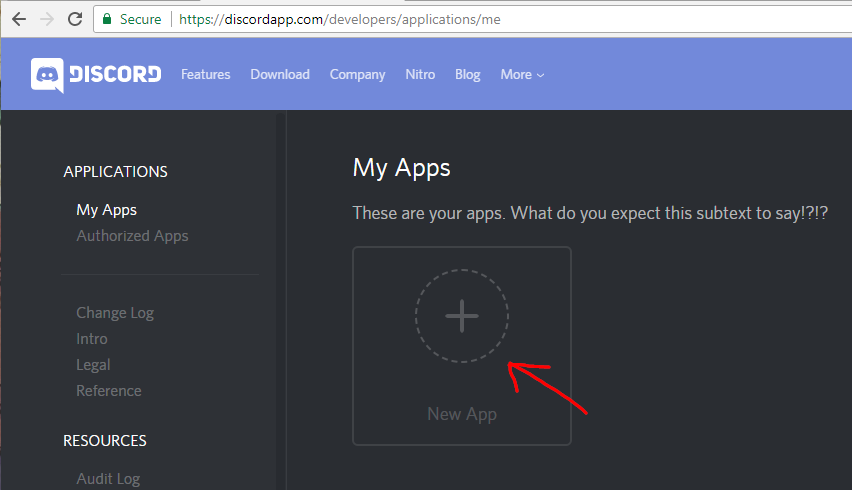Click the APPLICATIONS sidebar heading
The height and width of the screenshot is (490, 852).
pyautogui.click(x=115, y=172)
